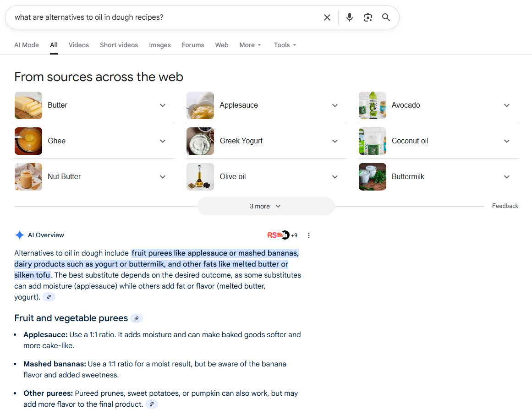Switch to Videos tab

pyautogui.click(x=79, y=45)
